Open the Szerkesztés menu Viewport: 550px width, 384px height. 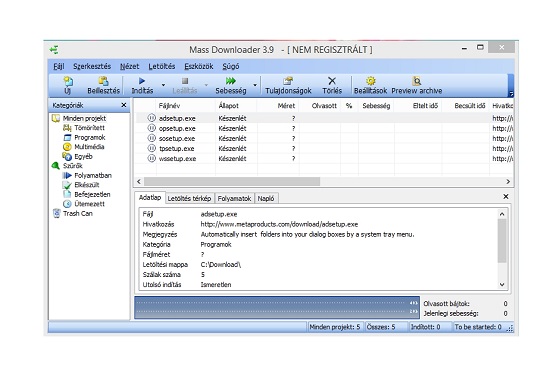[x=92, y=66]
